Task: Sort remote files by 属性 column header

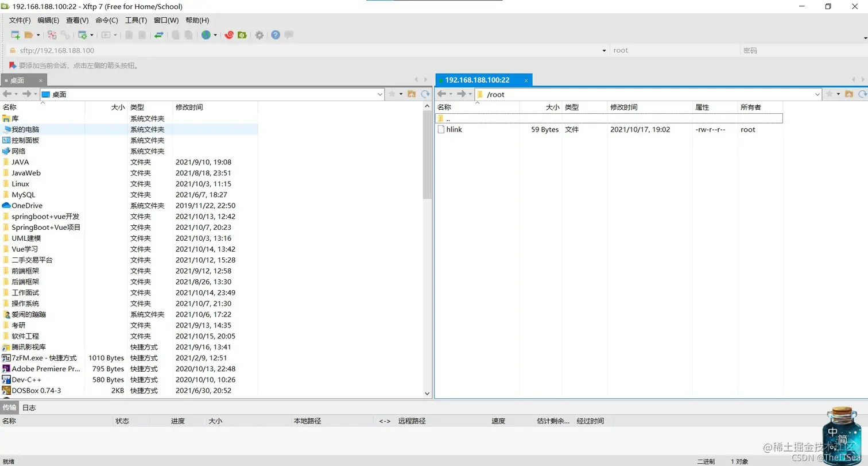Action: coord(715,107)
